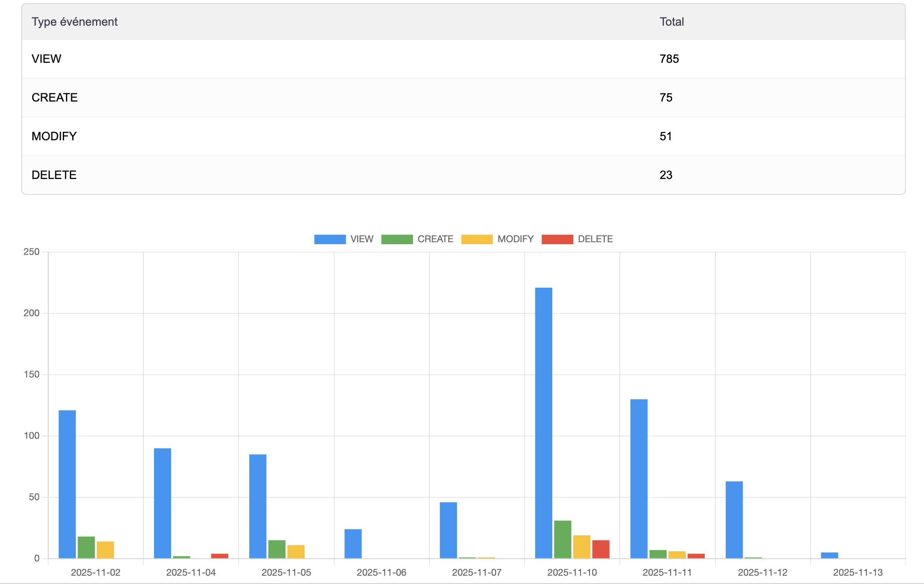The height and width of the screenshot is (584, 924).
Task: Select the MODIFY table row
Action: click(463, 136)
